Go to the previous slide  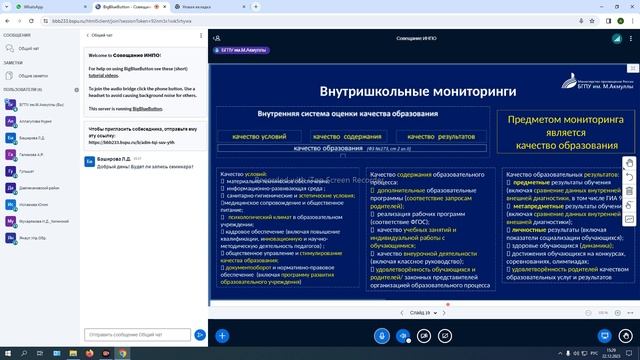point(402,313)
